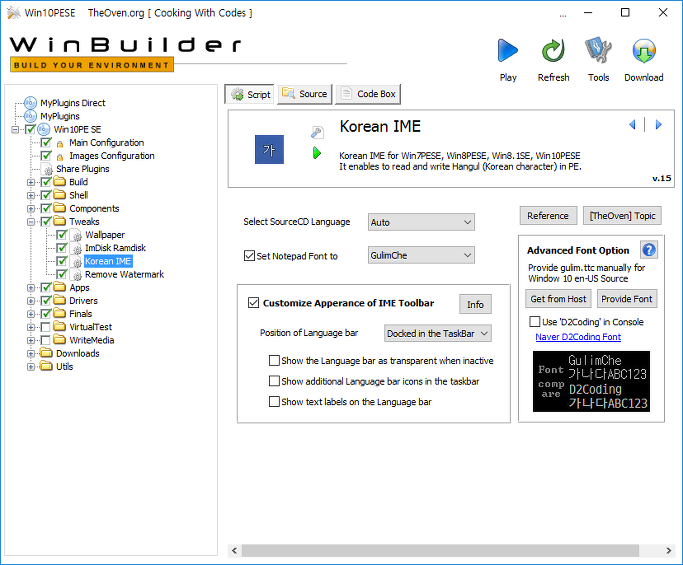Screen dimensions: 683x565
Task: Switch to the Source tab
Action: point(304,94)
